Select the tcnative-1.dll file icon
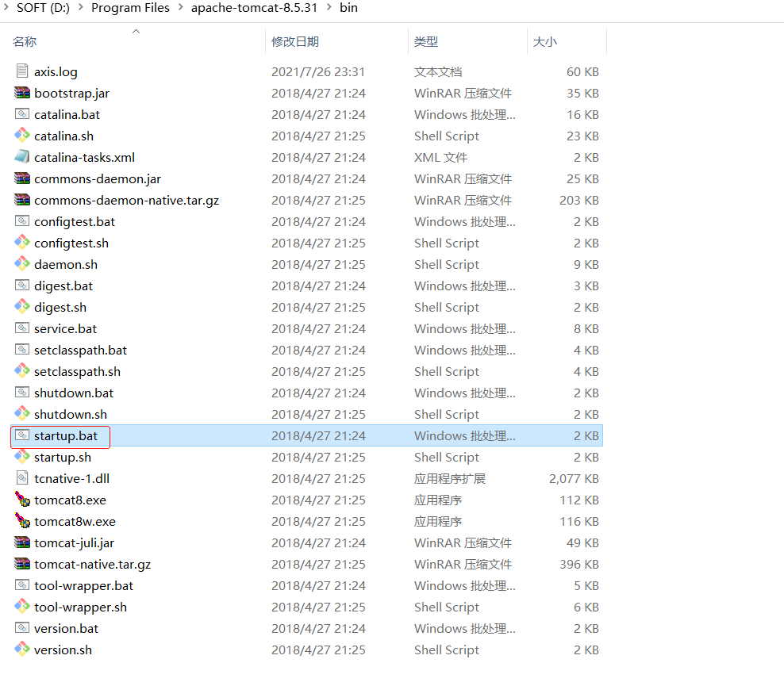 click(22, 477)
